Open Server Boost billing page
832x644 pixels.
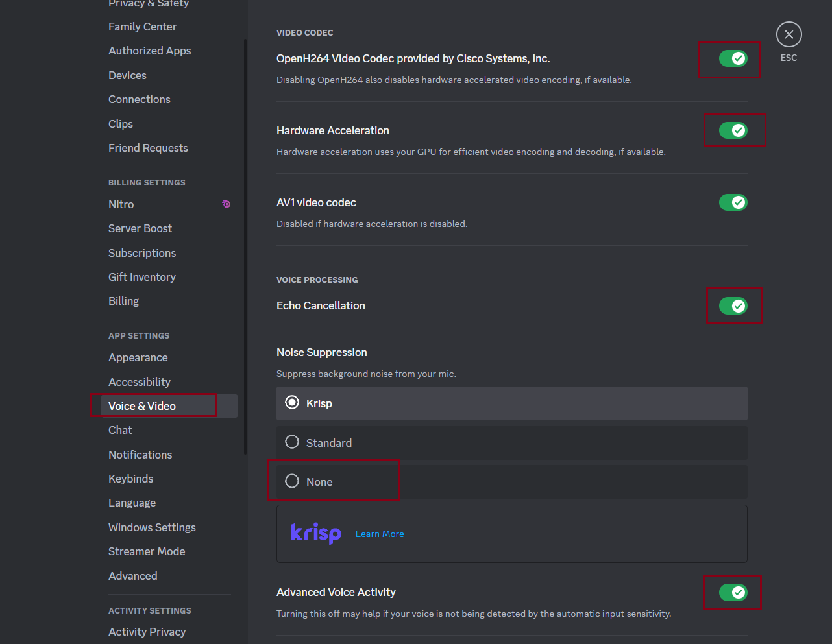point(140,228)
